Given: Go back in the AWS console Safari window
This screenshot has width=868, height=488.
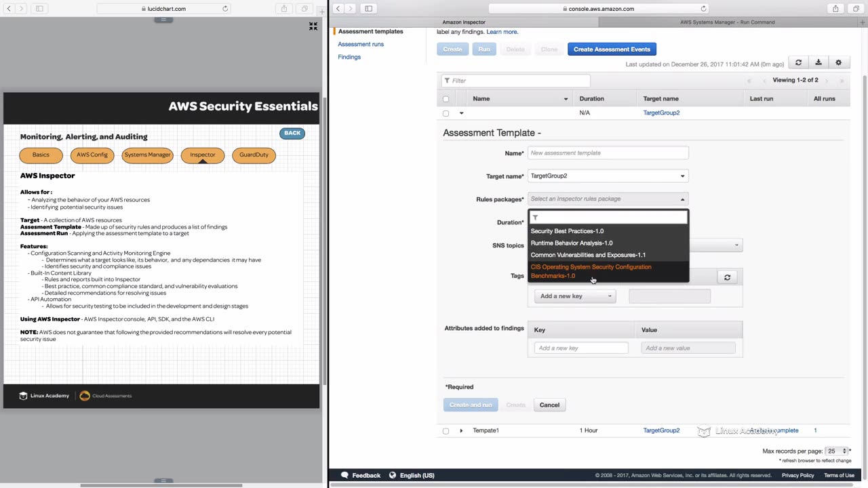Looking at the screenshot, I should (338, 9).
